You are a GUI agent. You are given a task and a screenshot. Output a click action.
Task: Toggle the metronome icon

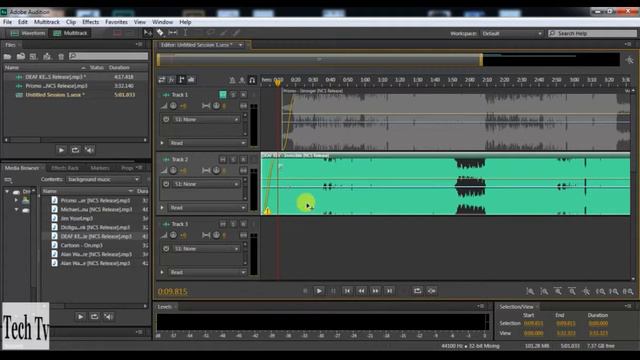pyautogui.click(x=232, y=80)
